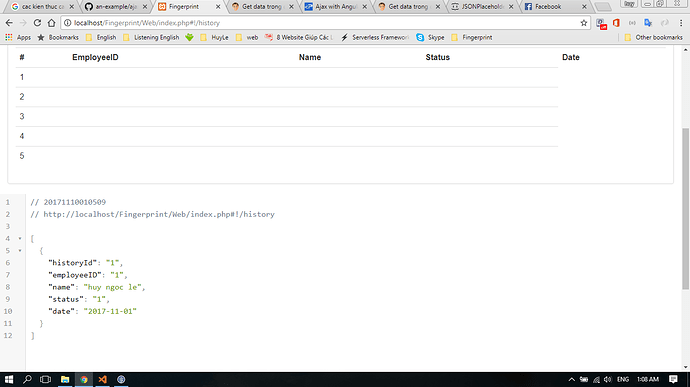690x387 pixels.
Task: Close the JSONPlaceholder tab
Action: pos(511,7)
